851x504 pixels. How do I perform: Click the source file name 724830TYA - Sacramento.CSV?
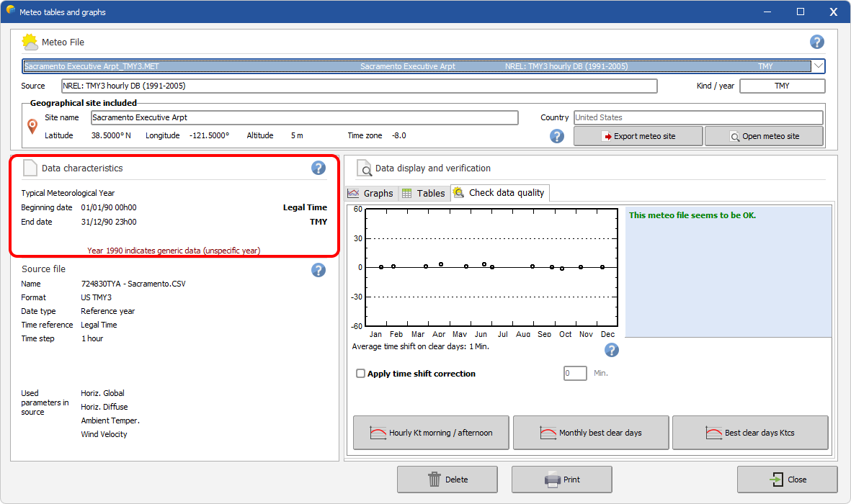(x=133, y=284)
